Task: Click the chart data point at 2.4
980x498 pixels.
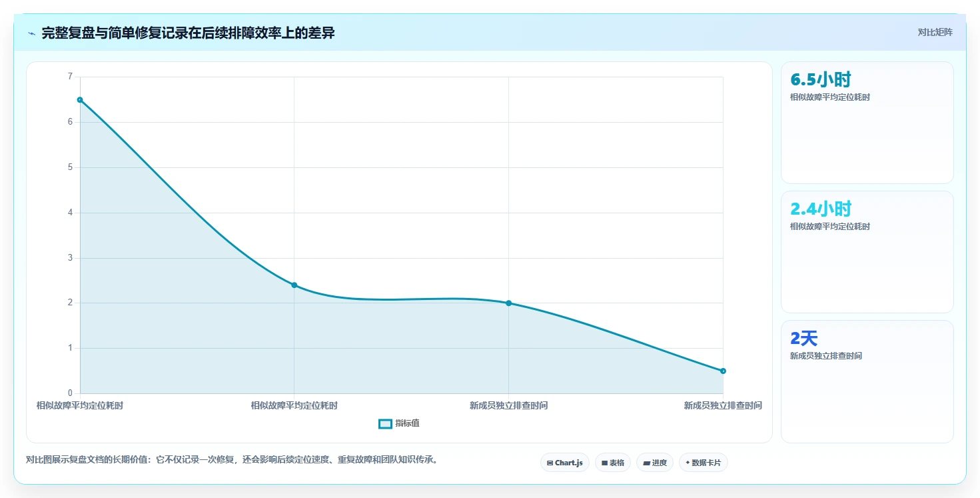Action: coord(294,285)
